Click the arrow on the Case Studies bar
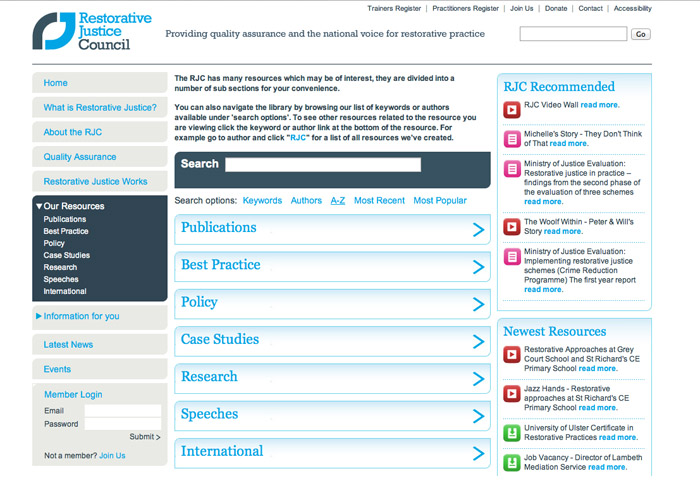 click(478, 342)
